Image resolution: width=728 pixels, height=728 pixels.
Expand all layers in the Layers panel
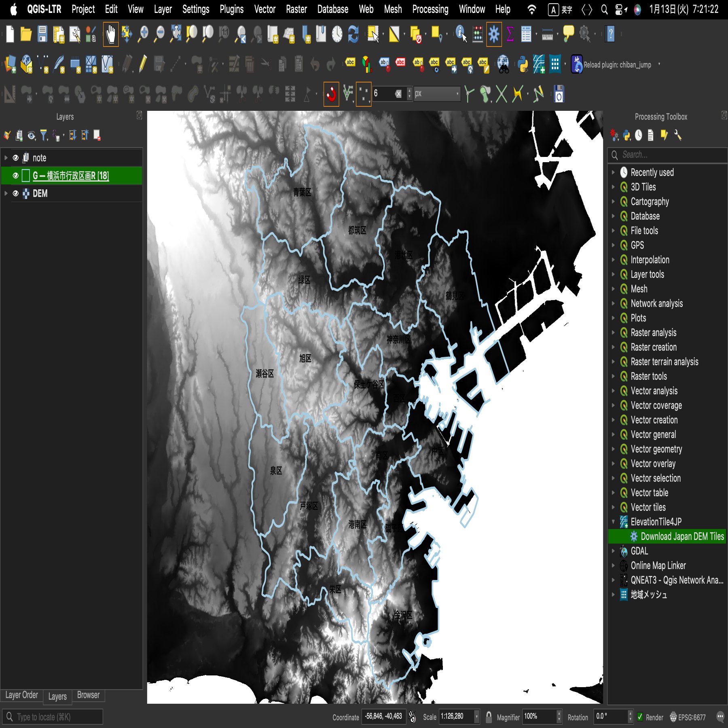click(72, 135)
